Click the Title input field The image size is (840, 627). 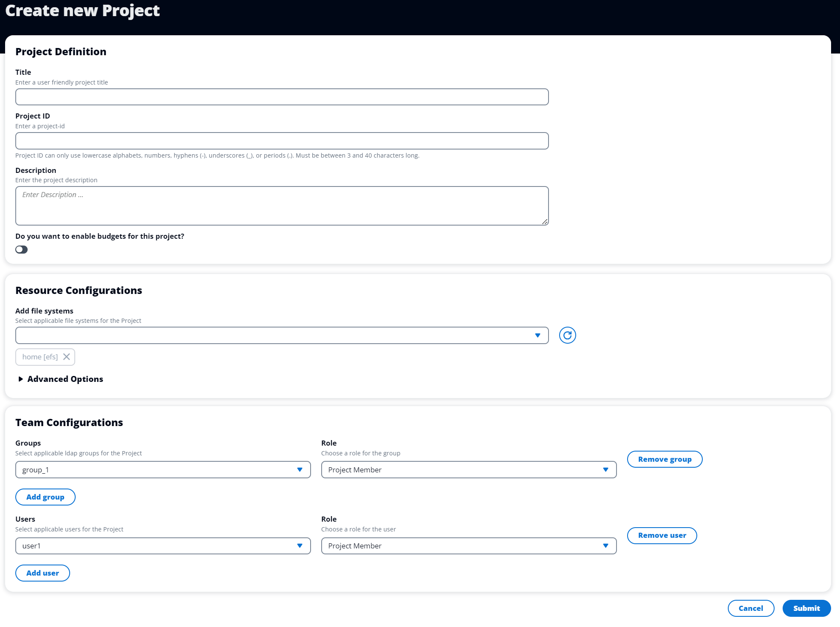[282, 96]
